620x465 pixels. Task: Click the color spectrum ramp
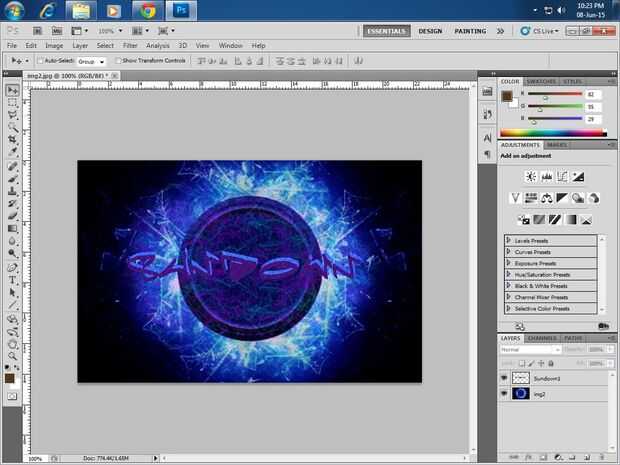[553, 133]
